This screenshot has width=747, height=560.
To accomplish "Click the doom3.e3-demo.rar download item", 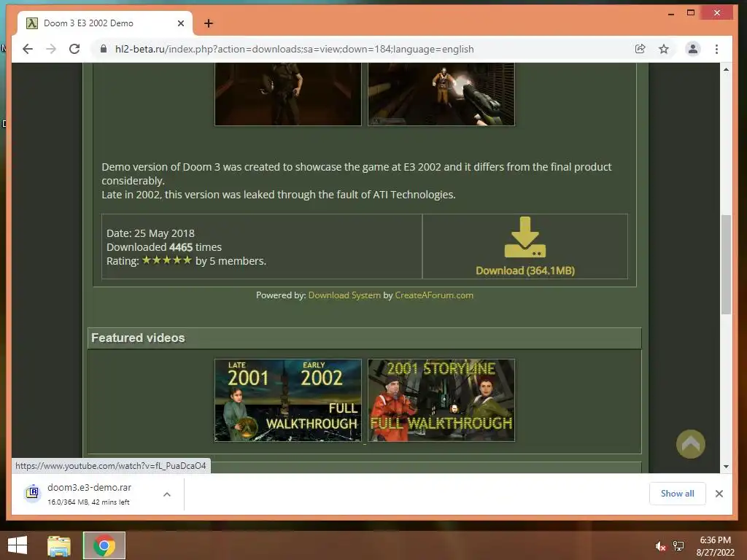I will pyautogui.click(x=90, y=494).
